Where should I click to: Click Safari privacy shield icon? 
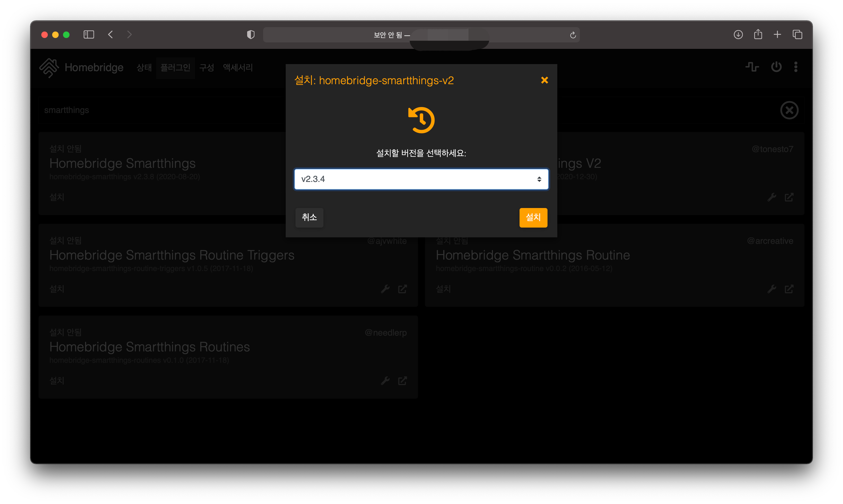251,35
